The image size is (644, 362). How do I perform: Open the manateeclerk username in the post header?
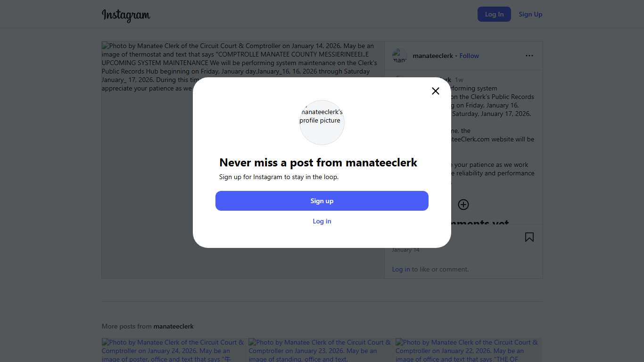click(433, 56)
